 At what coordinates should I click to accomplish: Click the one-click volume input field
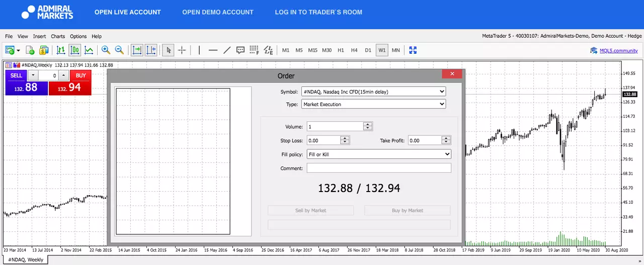48,75
